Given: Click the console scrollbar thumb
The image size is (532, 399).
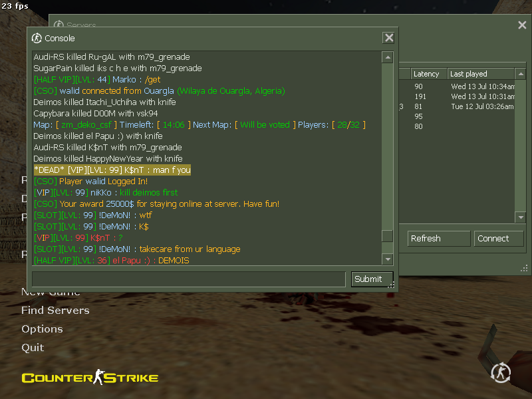Looking at the screenshot, I should pyautogui.click(x=387, y=236).
